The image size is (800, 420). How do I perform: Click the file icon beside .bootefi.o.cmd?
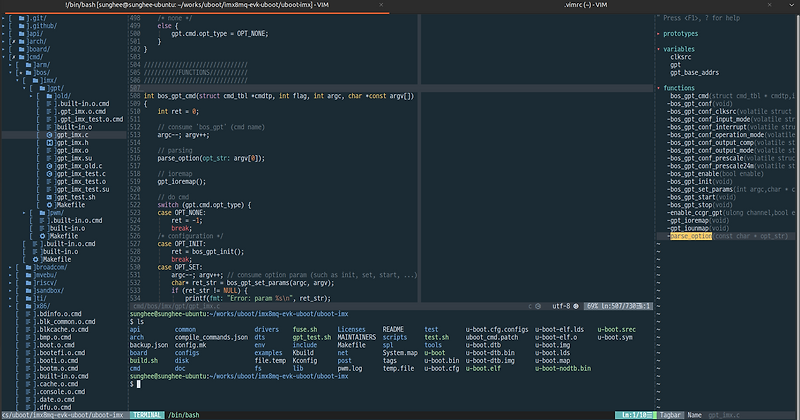click(29, 353)
